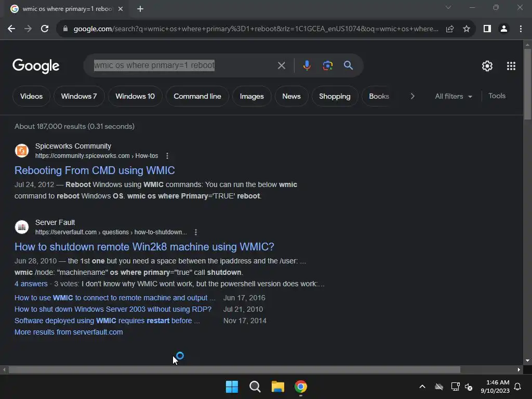Click the spiceworks.com How-tos URL
The width and height of the screenshot is (532, 399).
[97, 156]
